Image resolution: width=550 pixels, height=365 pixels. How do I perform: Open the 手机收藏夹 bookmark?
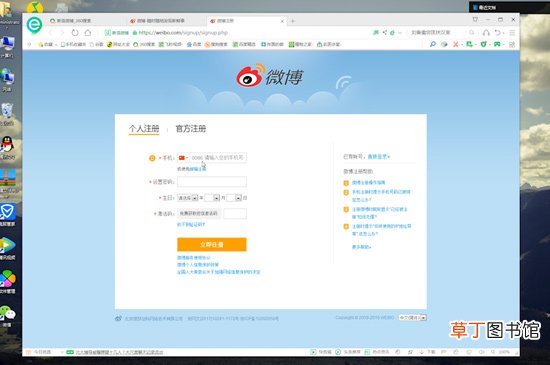73,45
